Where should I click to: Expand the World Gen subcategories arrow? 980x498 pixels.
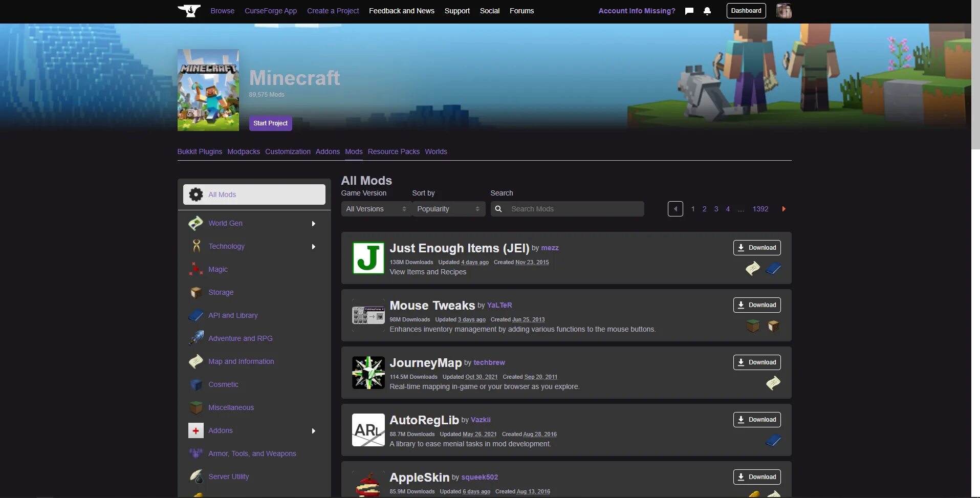[x=314, y=224]
